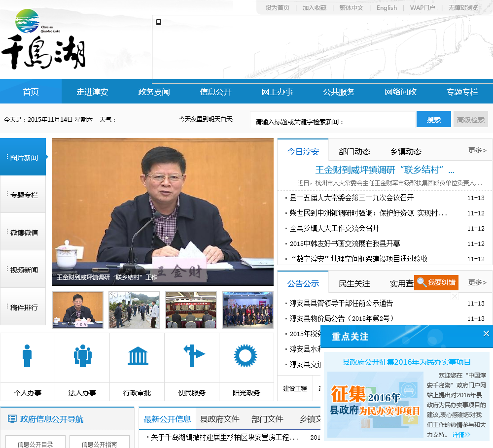Select first thumbnail of seated official

[x=78, y=310]
